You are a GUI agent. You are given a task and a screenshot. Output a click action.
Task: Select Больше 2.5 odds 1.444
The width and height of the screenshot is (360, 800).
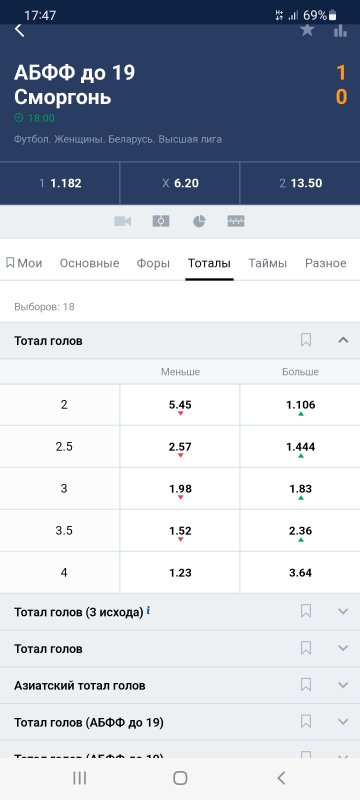tap(300, 446)
